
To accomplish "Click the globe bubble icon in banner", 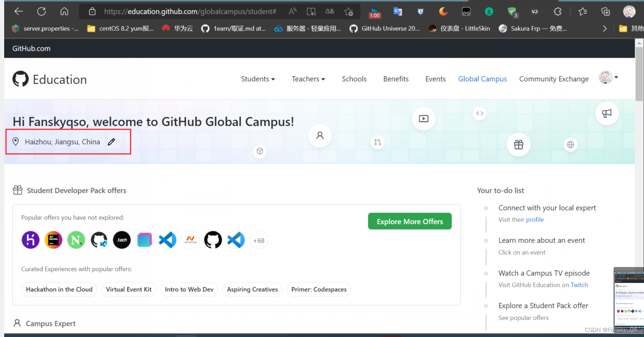I will coord(570,145).
